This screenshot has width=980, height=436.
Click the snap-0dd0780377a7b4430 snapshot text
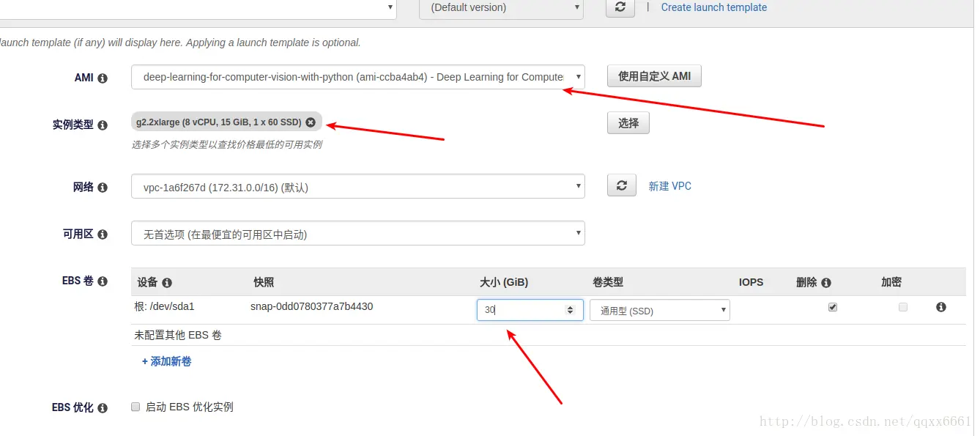(312, 306)
